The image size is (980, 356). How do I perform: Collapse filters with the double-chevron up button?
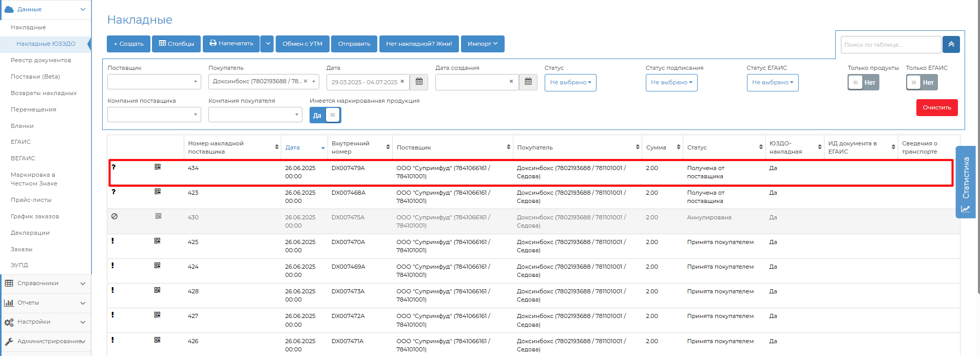tap(951, 45)
